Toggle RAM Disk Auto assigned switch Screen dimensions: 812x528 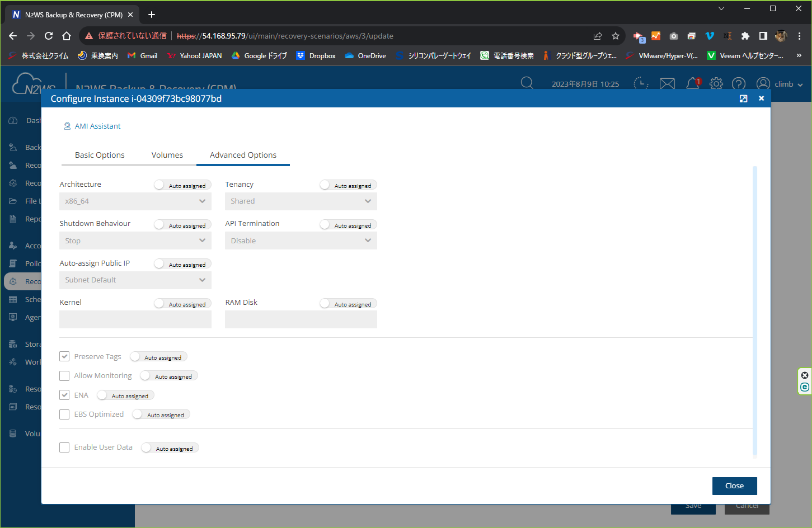click(348, 304)
